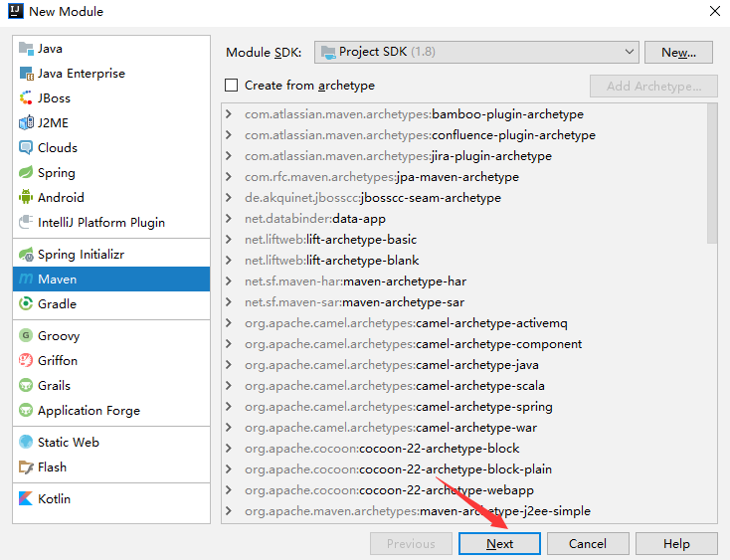The height and width of the screenshot is (560, 730).
Task: Expand jira-plugin-archetype entry
Action: pyautogui.click(x=229, y=156)
